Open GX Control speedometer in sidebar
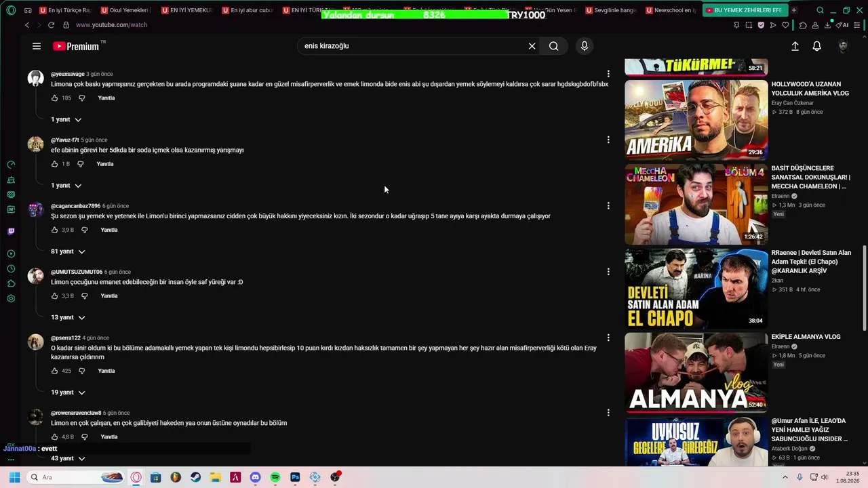This screenshot has width=868, height=488. pos(11,165)
